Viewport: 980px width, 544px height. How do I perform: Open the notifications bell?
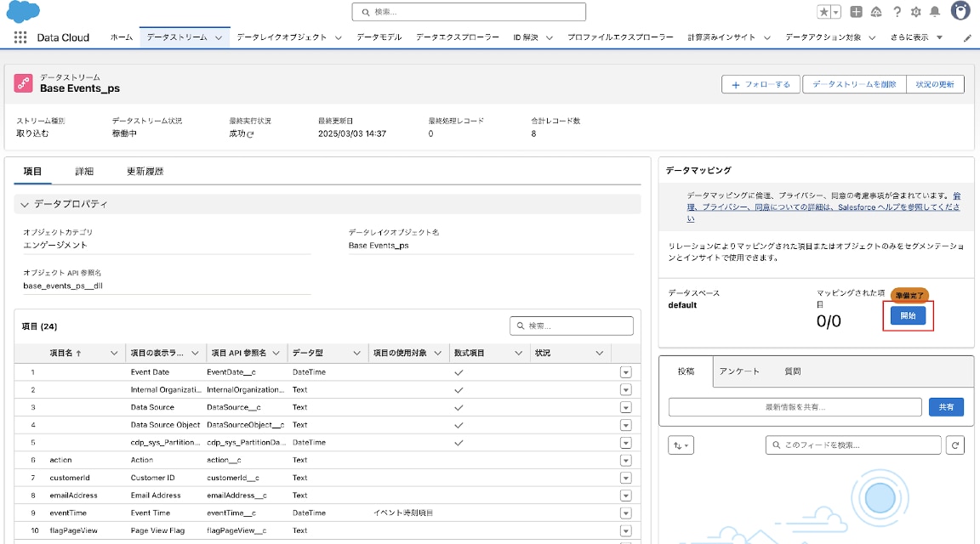coord(935,12)
